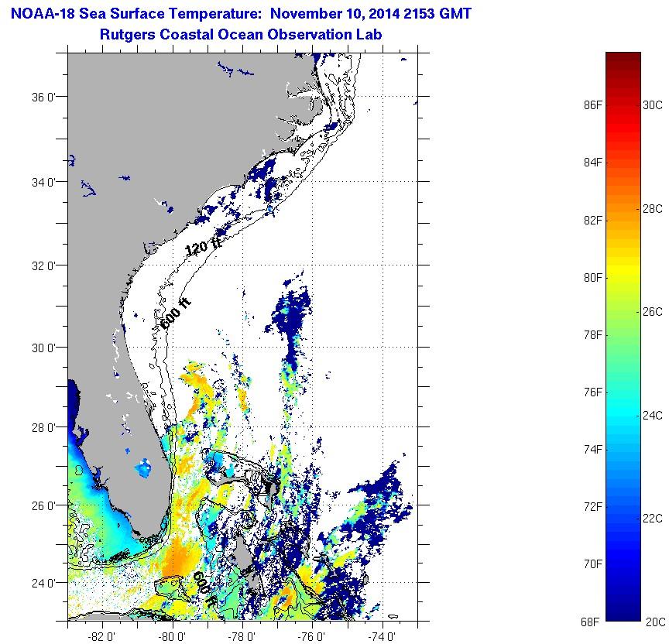Screen dimensions: 669x644
Task: Click the -78 0' longitude label
Action: (242, 637)
